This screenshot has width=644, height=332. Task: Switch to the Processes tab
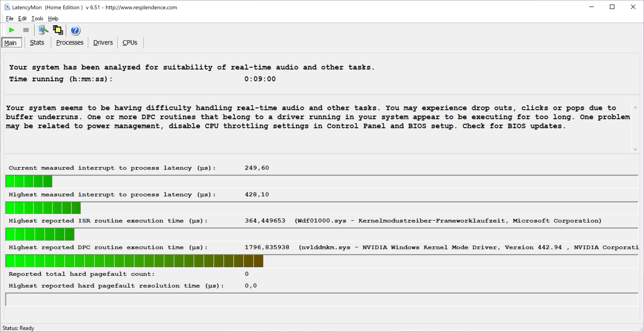[70, 43]
